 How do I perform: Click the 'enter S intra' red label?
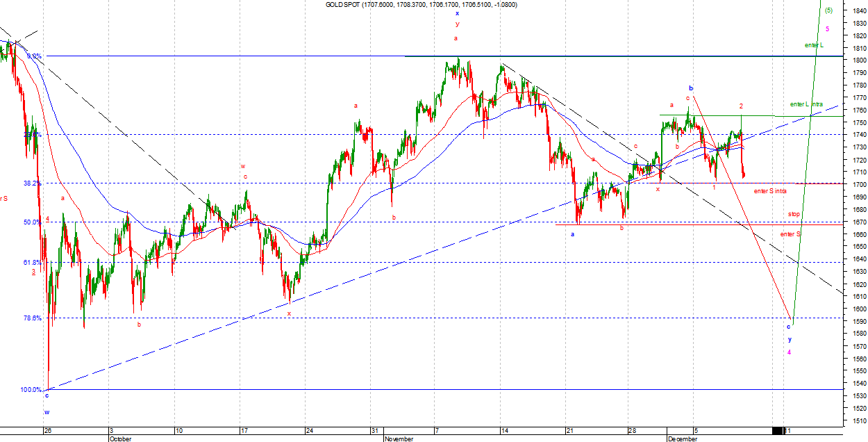(770, 190)
